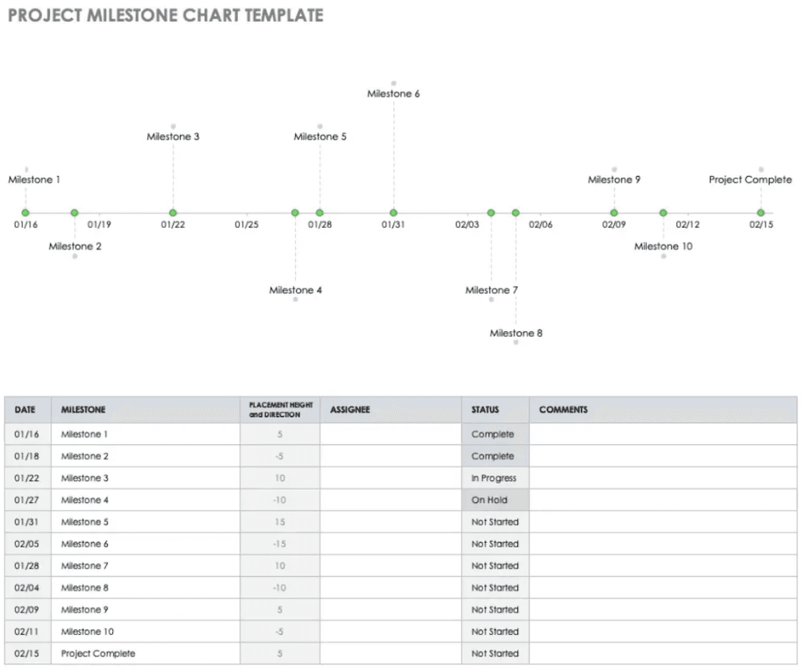The height and width of the screenshot is (672, 810).
Task: Select the green marker at 02/15
Action: (760, 213)
